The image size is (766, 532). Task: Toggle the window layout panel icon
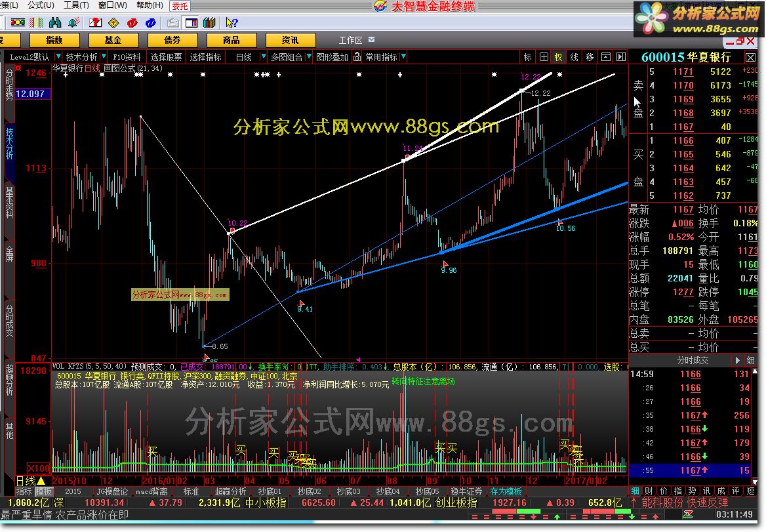[191, 22]
